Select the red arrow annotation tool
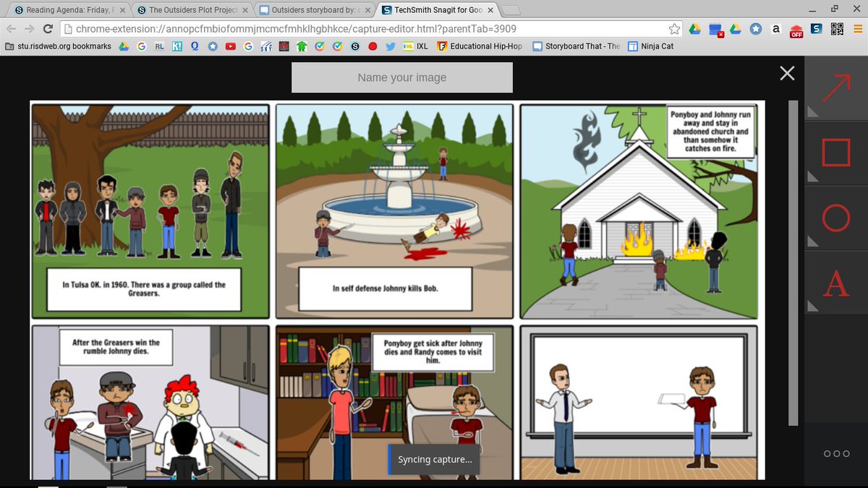Viewport: 868px width, 488px height. [836, 88]
